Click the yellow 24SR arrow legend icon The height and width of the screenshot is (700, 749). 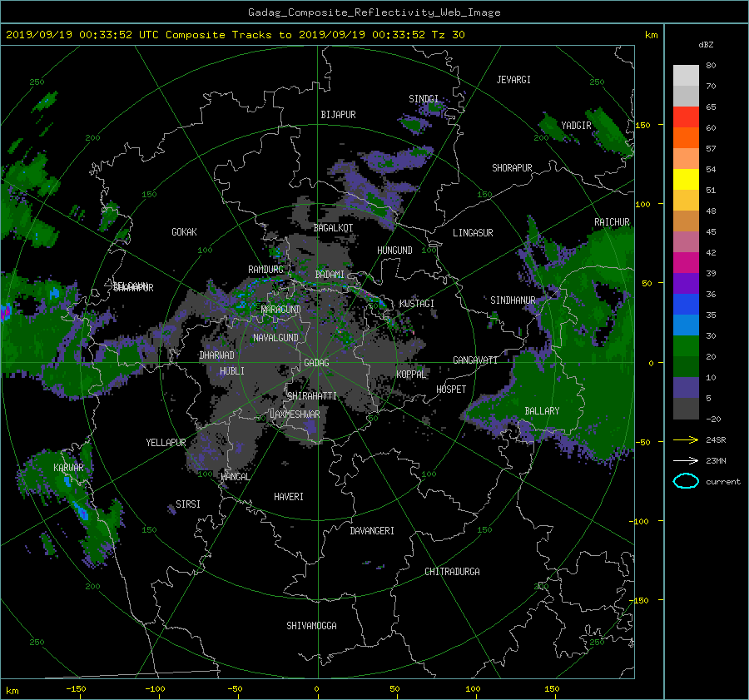tap(686, 439)
